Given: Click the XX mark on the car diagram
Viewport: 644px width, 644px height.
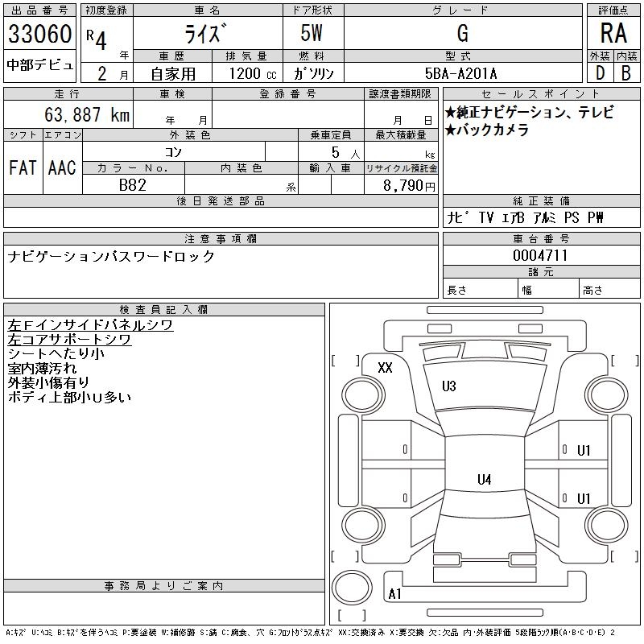Looking at the screenshot, I should [385, 367].
